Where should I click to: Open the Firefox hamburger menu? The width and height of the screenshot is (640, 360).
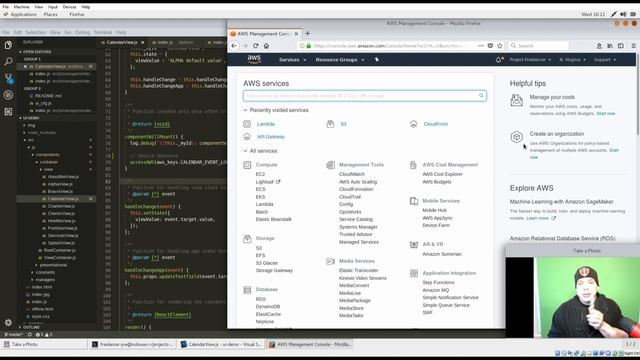[x=633, y=46]
